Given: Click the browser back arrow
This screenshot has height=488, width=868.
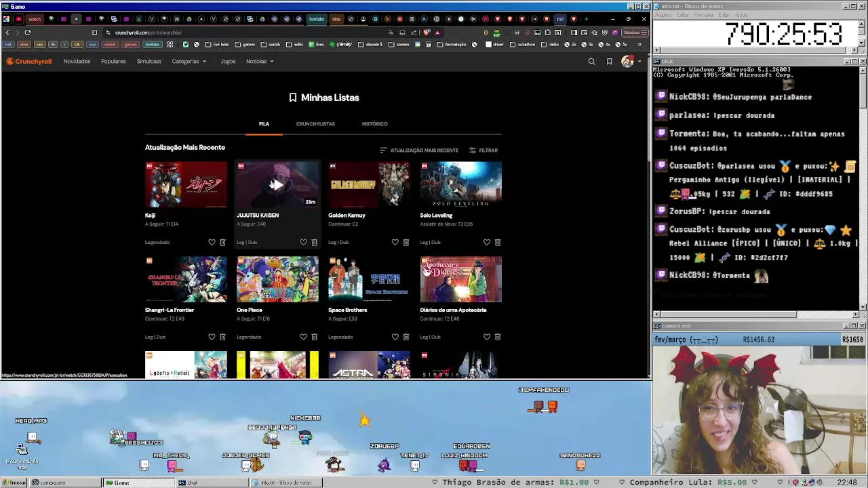Looking at the screenshot, I should [7, 33].
